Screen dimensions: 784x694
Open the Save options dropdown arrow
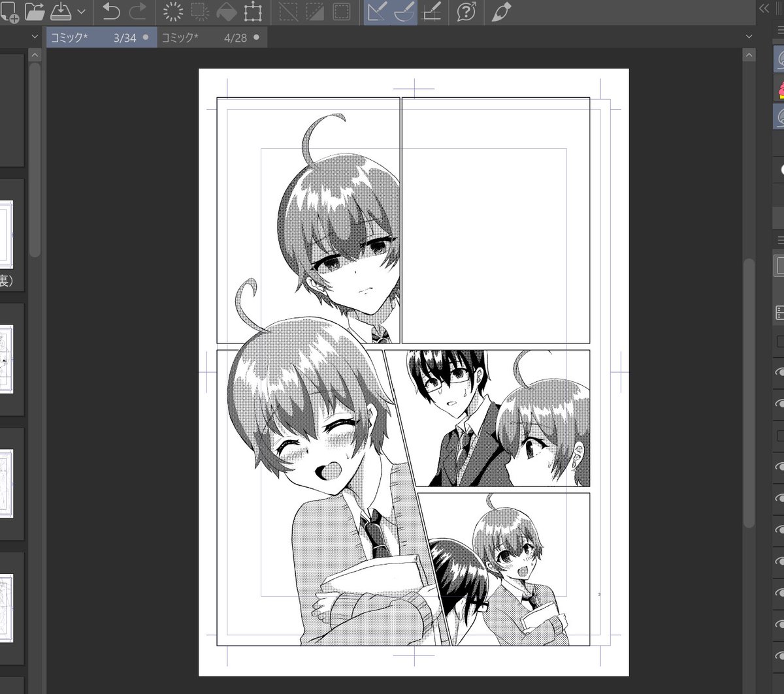click(x=80, y=10)
